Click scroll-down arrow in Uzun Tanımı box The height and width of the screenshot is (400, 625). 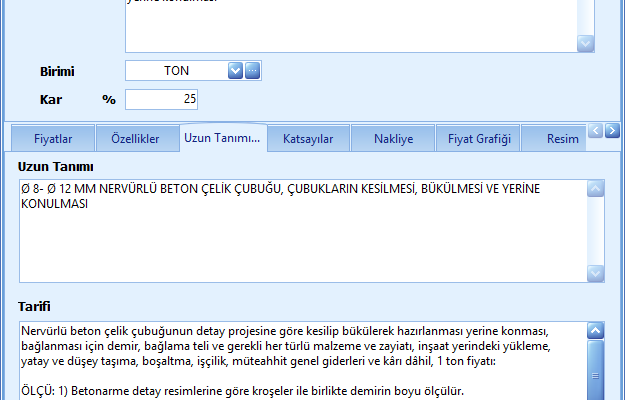[596, 273]
